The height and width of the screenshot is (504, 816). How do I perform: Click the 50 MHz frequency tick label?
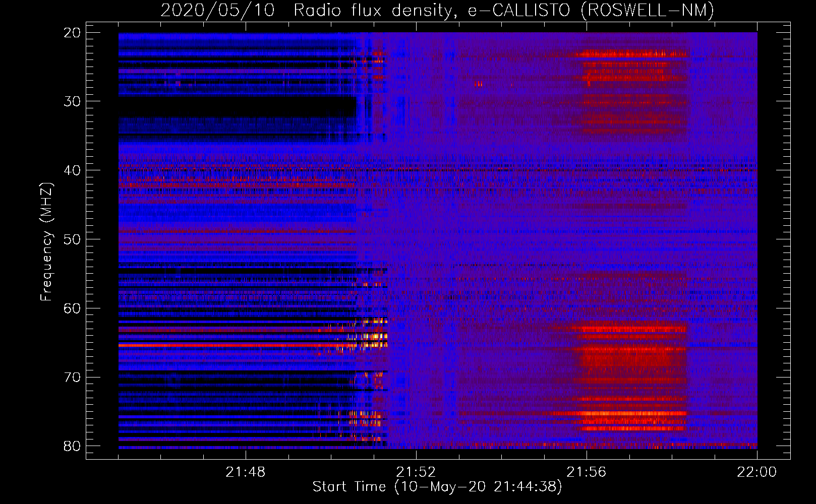click(x=73, y=239)
